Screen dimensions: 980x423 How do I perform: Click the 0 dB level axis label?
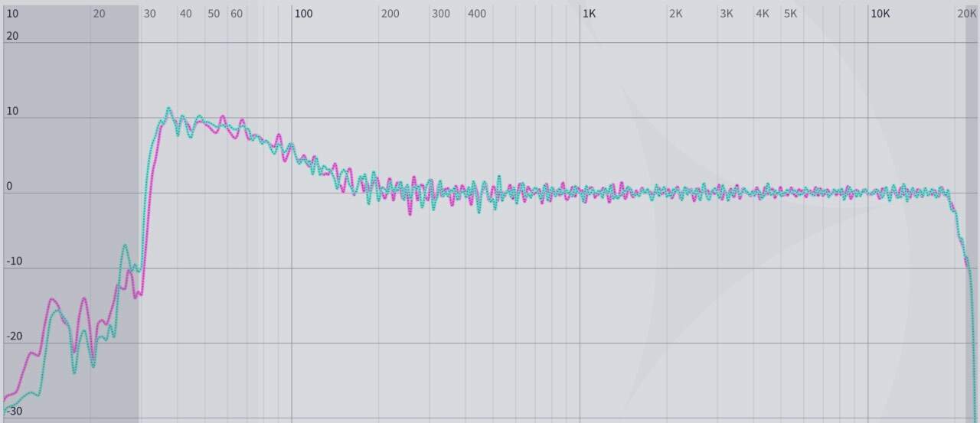[x=9, y=187]
